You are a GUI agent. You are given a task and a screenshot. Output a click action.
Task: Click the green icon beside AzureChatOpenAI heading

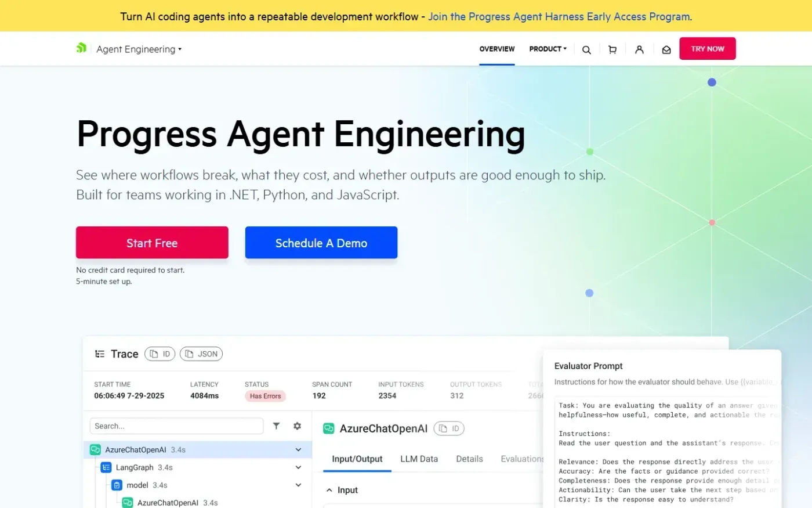click(x=328, y=428)
